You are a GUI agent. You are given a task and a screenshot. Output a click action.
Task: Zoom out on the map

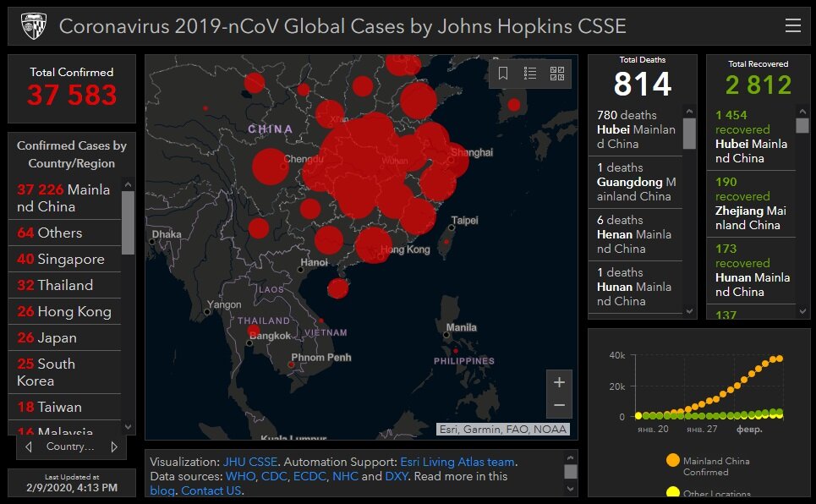[559, 406]
